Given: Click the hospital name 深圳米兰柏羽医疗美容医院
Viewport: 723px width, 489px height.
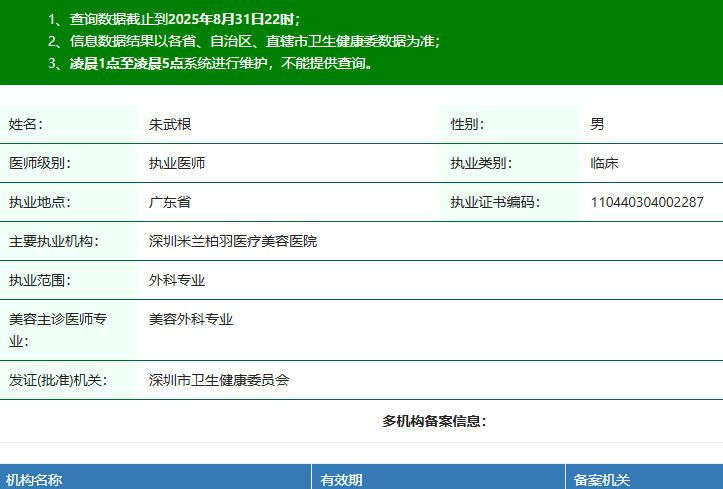Looking at the screenshot, I should 233,241.
